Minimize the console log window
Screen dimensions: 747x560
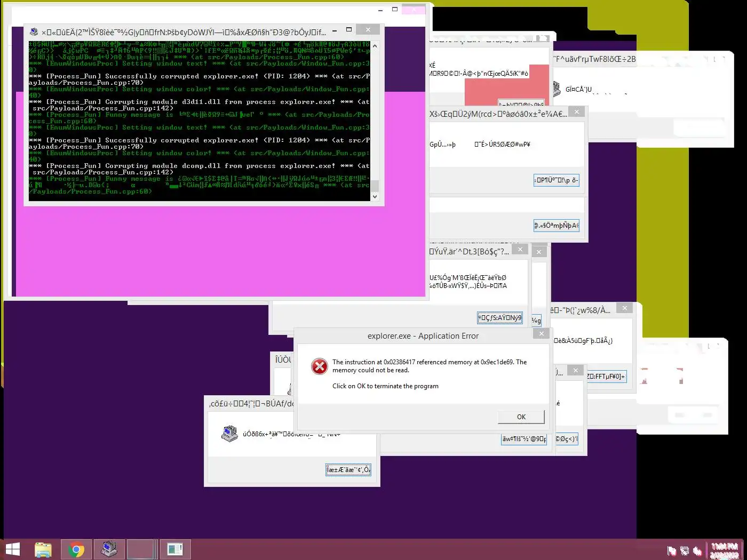335,30
